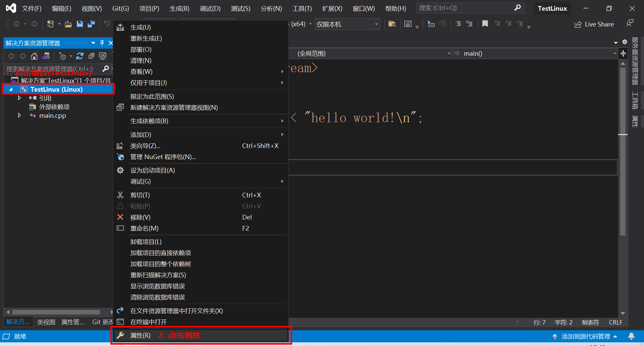
Task: Click the Navigate Backward arrow in Solution Explorer
Action: (11, 56)
